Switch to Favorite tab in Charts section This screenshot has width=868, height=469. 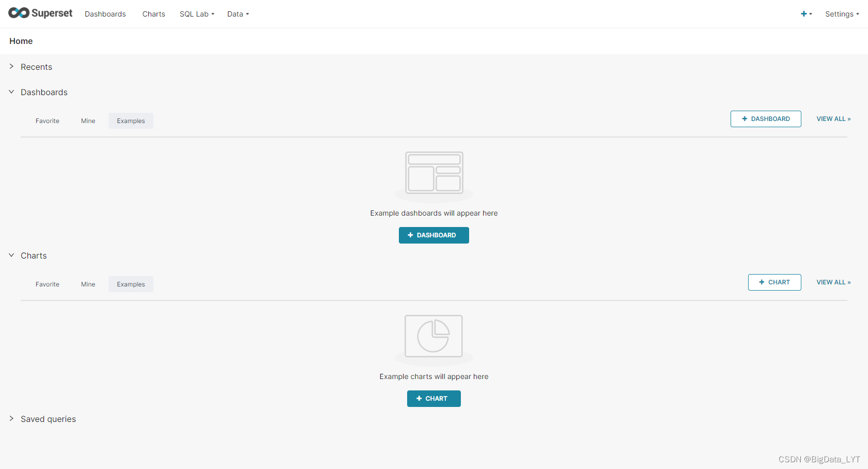47,284
